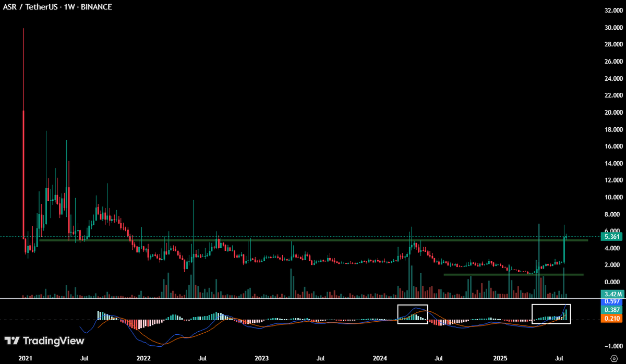Click the 0.000 price axis label
The width and height of the screenshot is (626, 364).
[x=613, y=282]
